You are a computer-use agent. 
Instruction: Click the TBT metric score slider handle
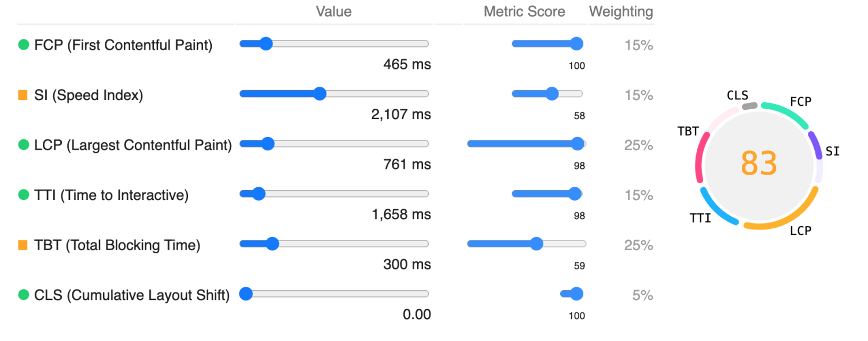[x=536, y=244]
